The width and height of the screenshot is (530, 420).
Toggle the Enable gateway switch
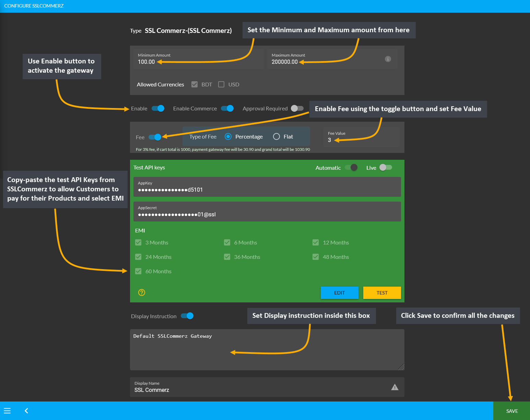(x=158, y=108)
